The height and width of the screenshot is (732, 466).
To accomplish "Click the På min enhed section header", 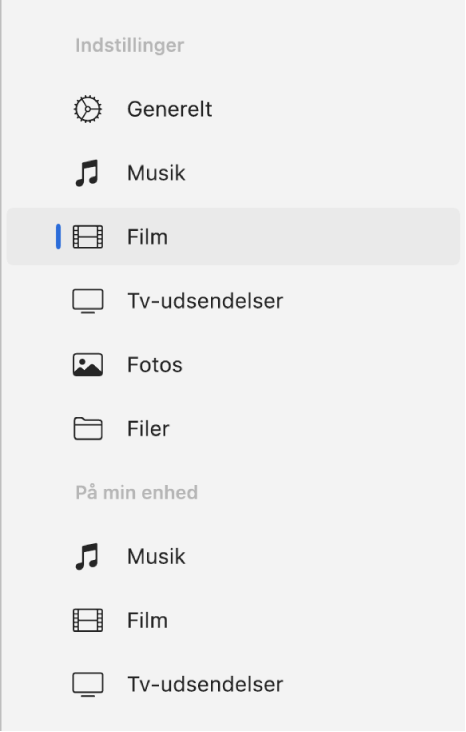I will 137,493.
